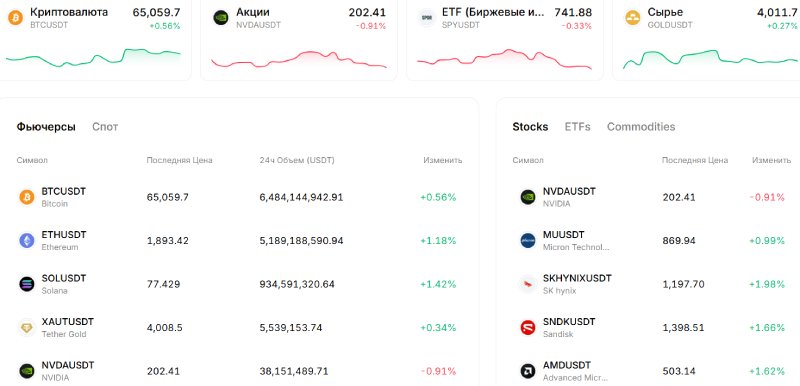Open the Commodities tab
This screenshot has width=800, height=386.
coord(641,127)
